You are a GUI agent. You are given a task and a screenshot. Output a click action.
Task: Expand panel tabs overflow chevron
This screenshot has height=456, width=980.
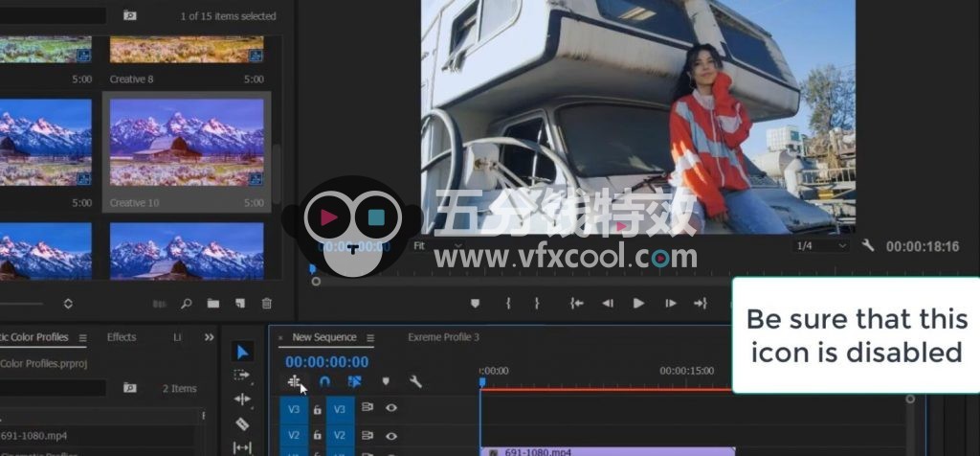point(210,337)
